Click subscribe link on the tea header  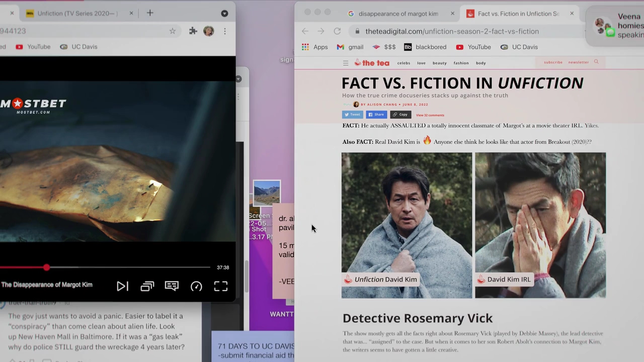coord(553,62)
